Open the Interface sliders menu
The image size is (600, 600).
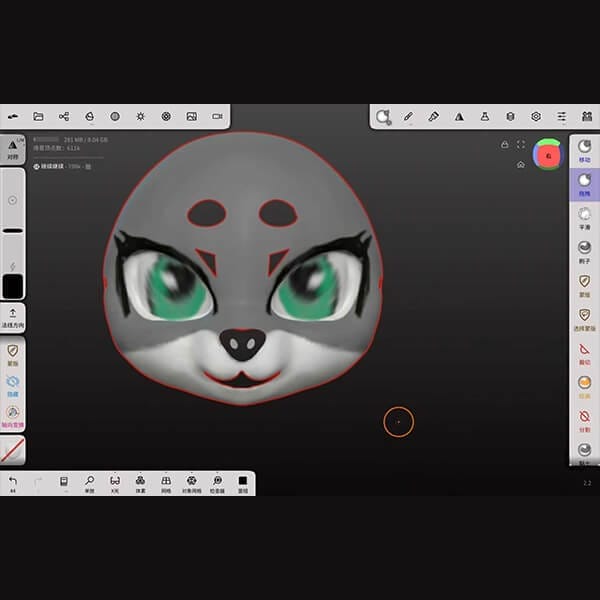tap(561, 116)
